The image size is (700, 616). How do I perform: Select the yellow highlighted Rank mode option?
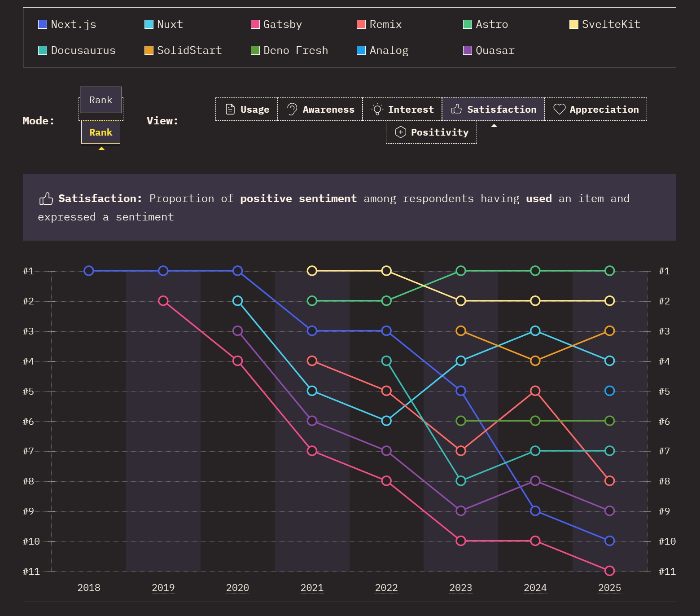(101, 132)
